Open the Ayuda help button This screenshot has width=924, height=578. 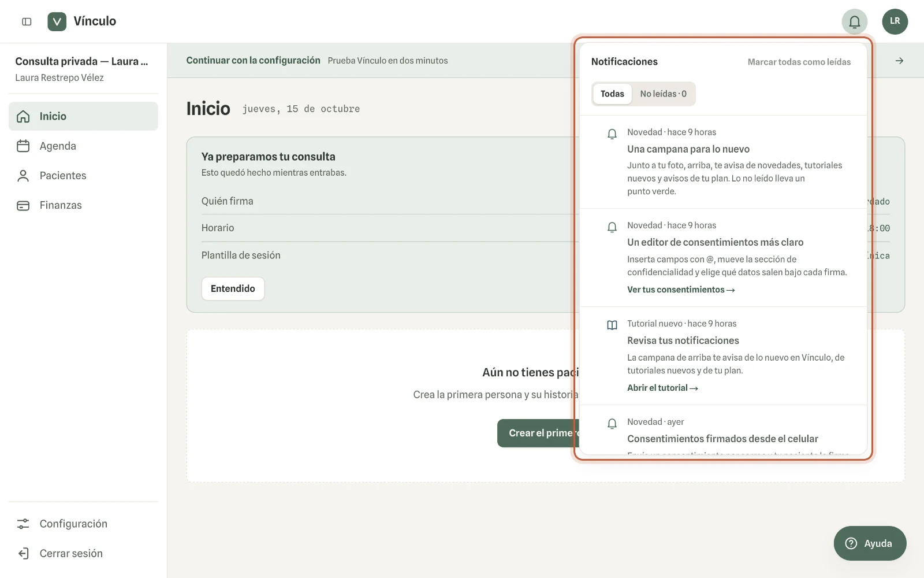pos(870,543)
